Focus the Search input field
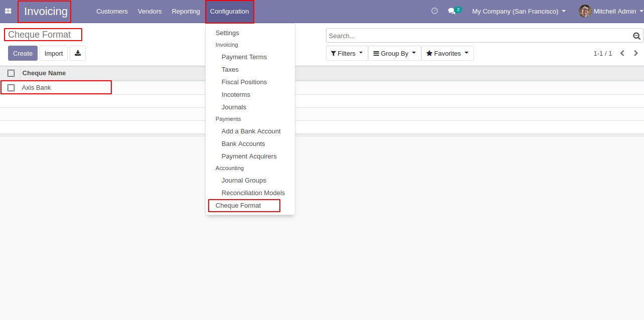The image size is (644, 320). click(479, 36)
